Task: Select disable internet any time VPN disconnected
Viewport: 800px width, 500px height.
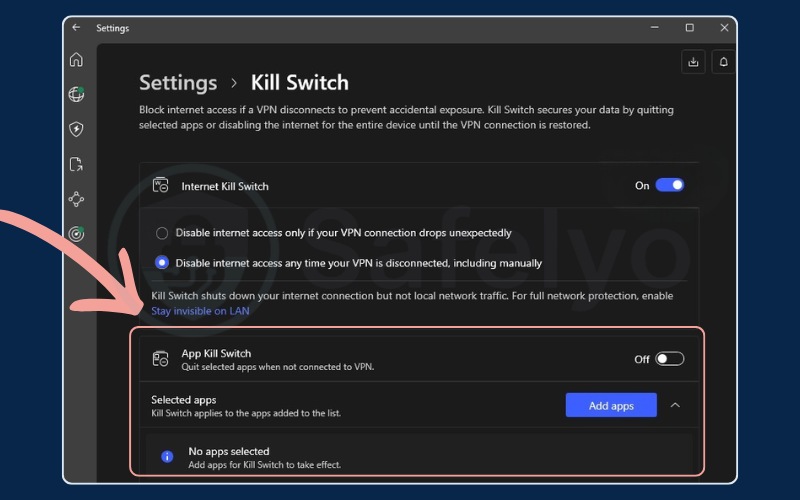Action: pyautogui.click(x=162, y=263)
